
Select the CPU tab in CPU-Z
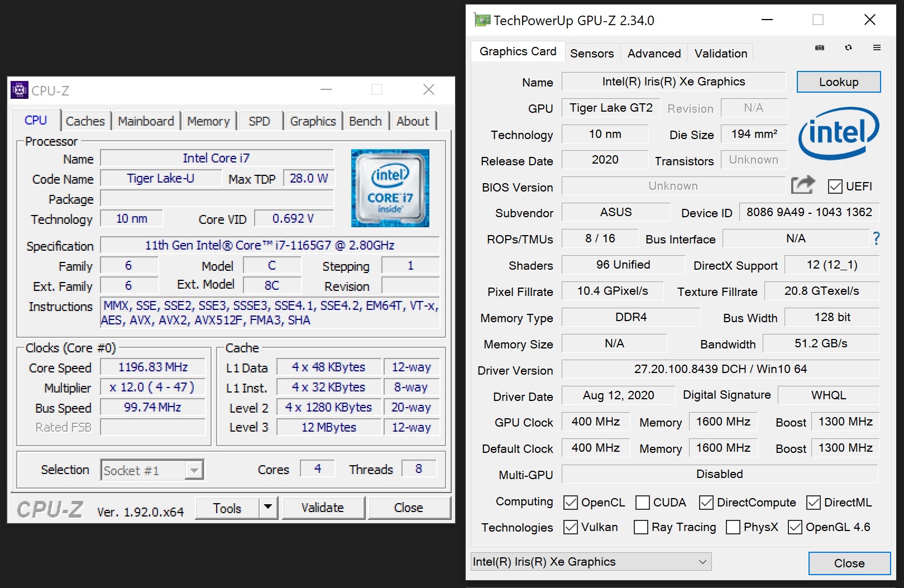click(36, 120)
